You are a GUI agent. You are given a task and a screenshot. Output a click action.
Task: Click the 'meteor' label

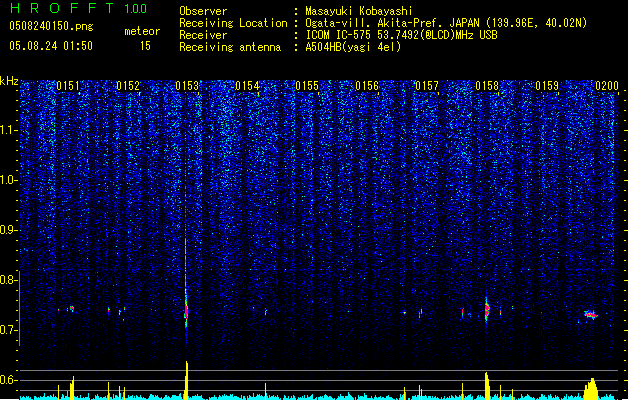coord(142,31)
